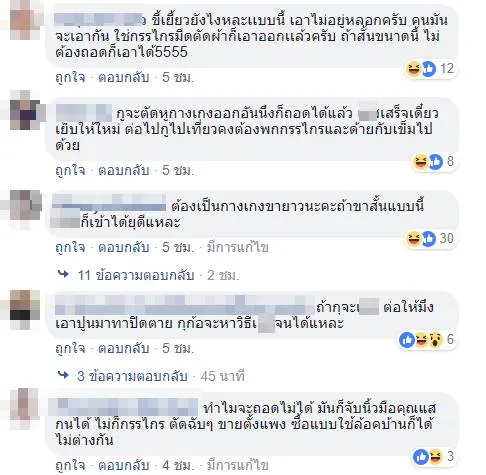
Task: Click the wow reaction icon beside count 6
Action: point(435,340)
